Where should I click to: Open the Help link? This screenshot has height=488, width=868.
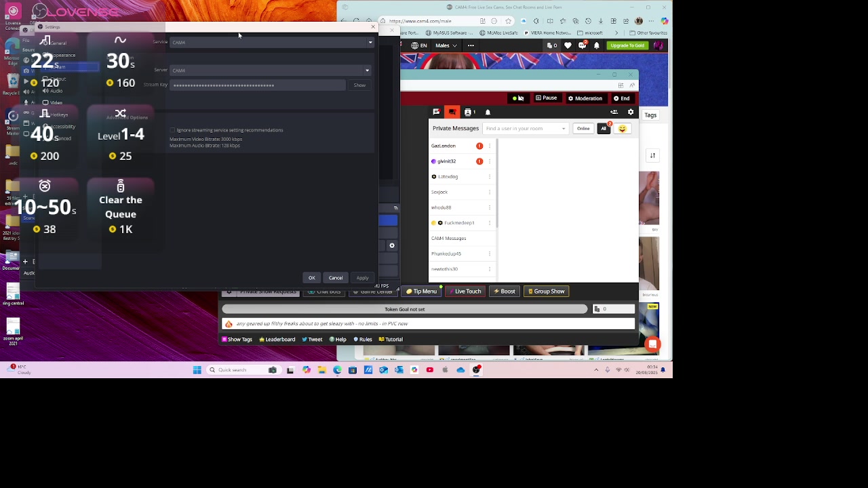(x=338, y=340)
